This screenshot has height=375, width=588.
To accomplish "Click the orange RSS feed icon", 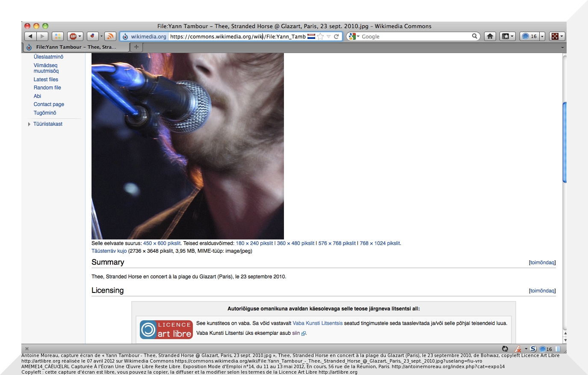I will click(110, 36).
